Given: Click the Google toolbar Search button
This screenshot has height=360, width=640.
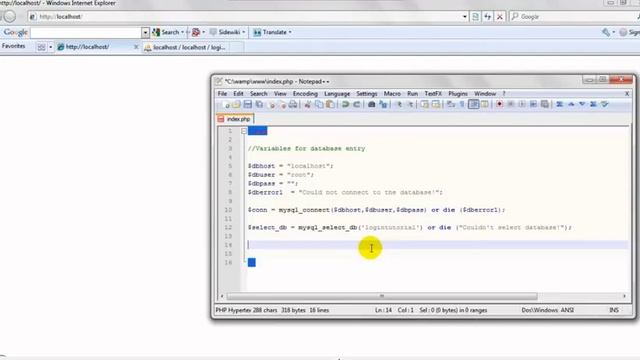Looking at the screenshot, I should [x=166, y=32].
